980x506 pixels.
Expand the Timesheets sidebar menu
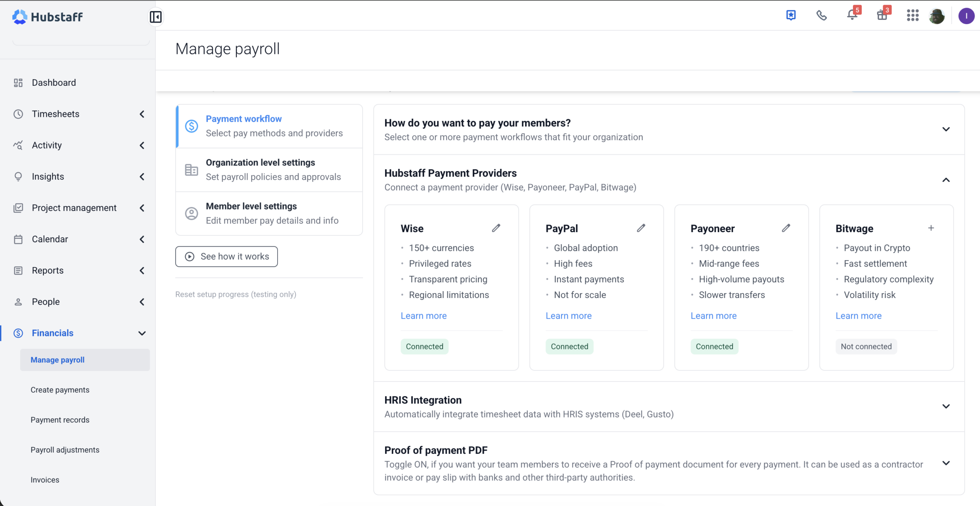[x=79, y=114]
